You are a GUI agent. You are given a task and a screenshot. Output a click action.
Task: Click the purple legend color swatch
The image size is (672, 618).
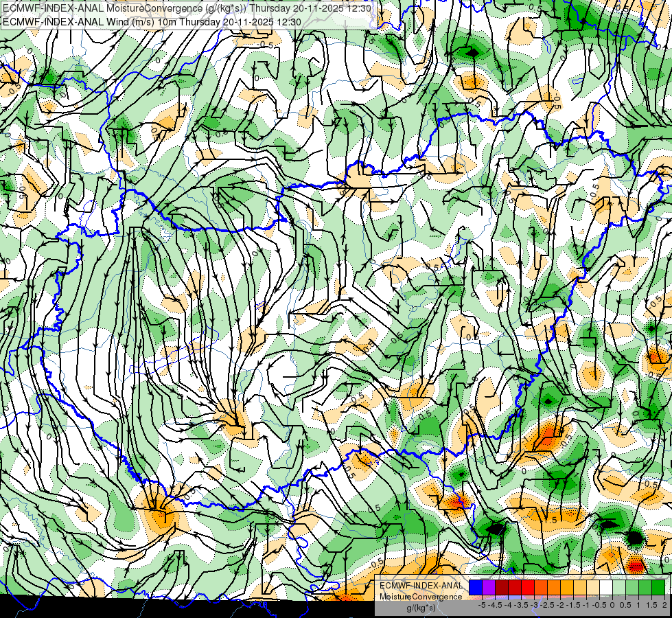[489, 587]
